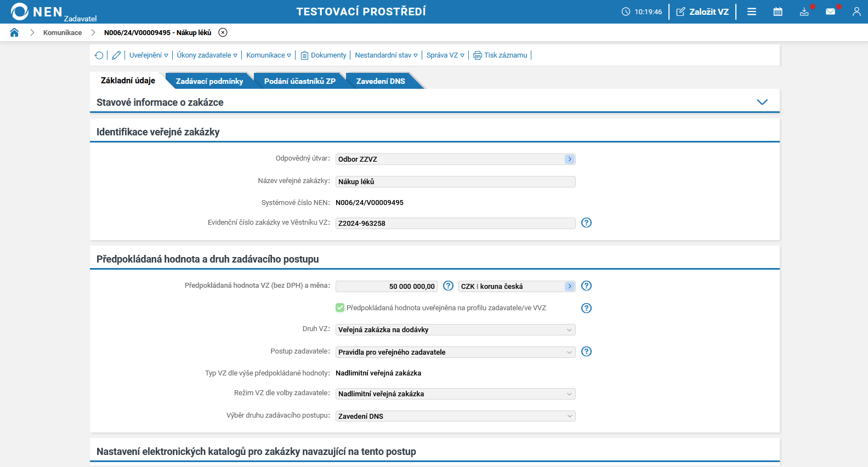Go to the home page icon

[14, 32]
